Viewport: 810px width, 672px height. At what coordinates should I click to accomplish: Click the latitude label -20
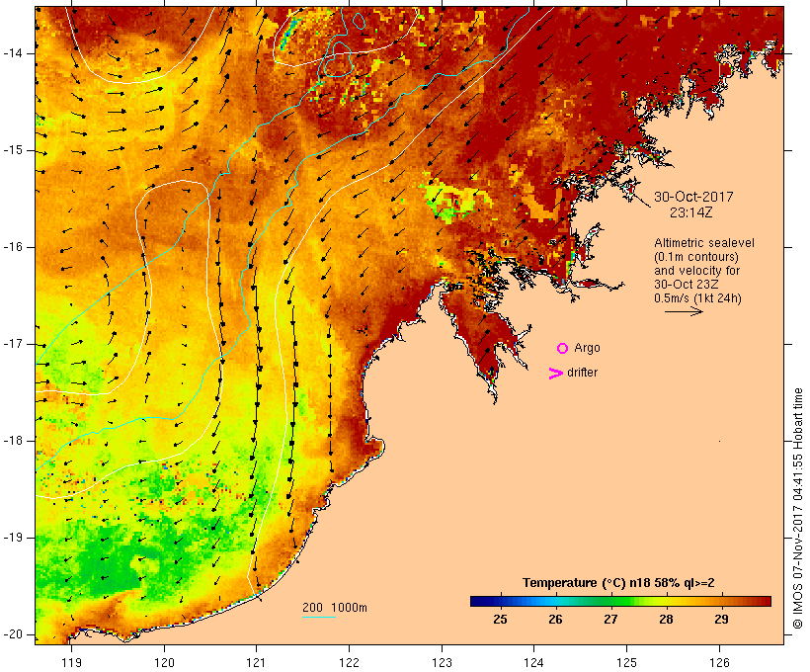(x=12, y=634)
